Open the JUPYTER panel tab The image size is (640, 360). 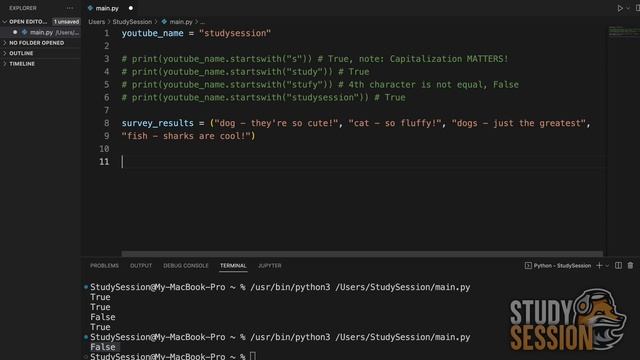click(269, 266)
